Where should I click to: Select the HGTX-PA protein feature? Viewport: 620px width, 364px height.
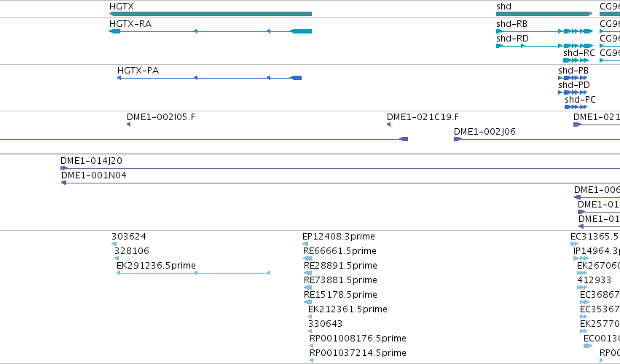pos(210,78)
